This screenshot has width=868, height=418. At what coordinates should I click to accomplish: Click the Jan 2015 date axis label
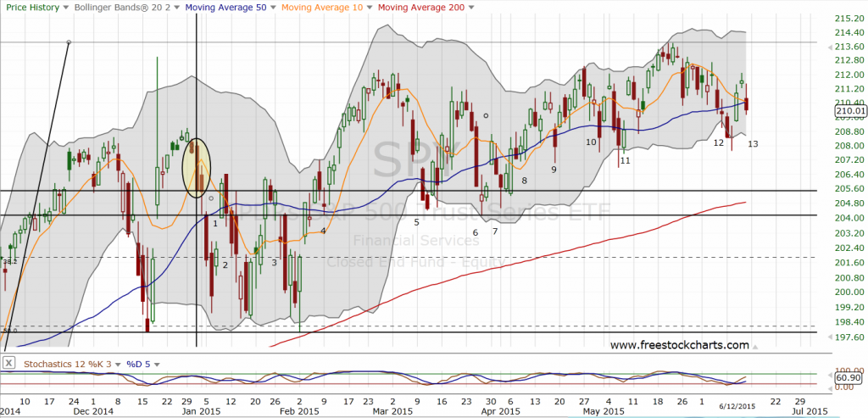[x=201, y=411]
